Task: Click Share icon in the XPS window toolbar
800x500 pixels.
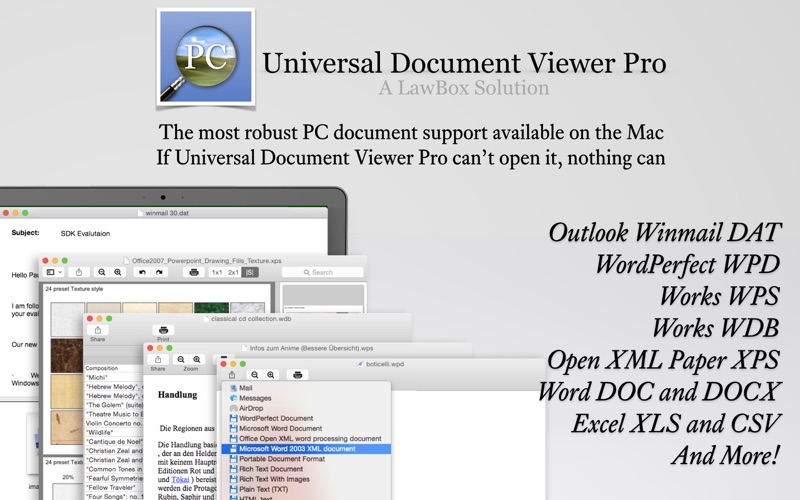Action: pyautogui.click(x=79, y=272)
